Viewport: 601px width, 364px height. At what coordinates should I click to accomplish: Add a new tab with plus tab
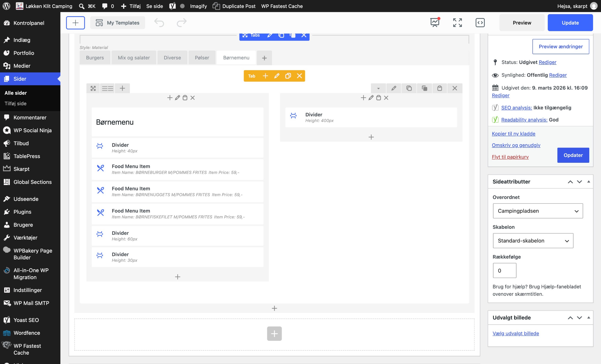click(264, 58)
